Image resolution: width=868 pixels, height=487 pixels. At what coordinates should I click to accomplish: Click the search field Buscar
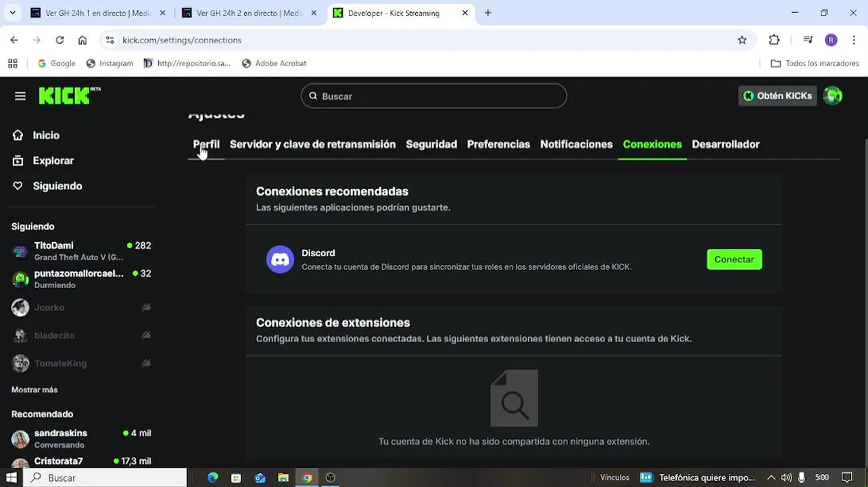pos(433,96)
